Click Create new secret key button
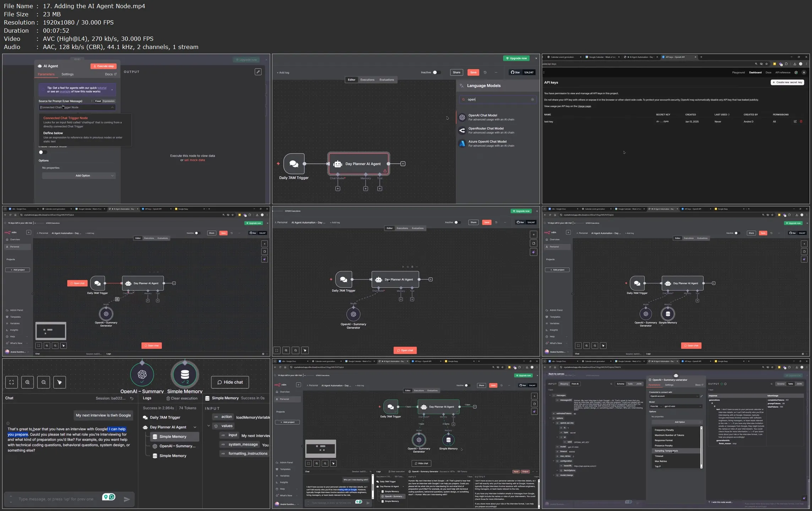 (x=787, y=82)
